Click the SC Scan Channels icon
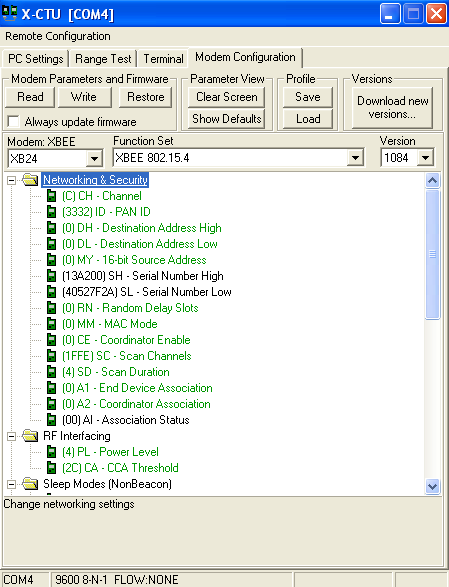This screenshot has height=587, width=449. [x=51, y=356]
